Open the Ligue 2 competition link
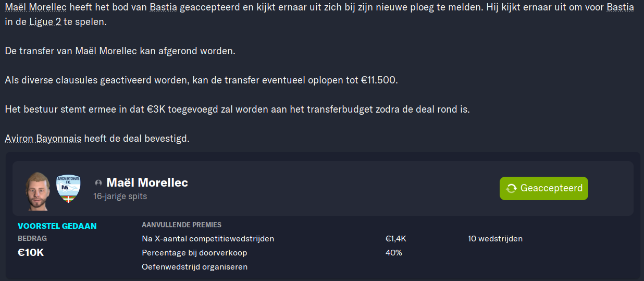 click(x=45, y=23)
